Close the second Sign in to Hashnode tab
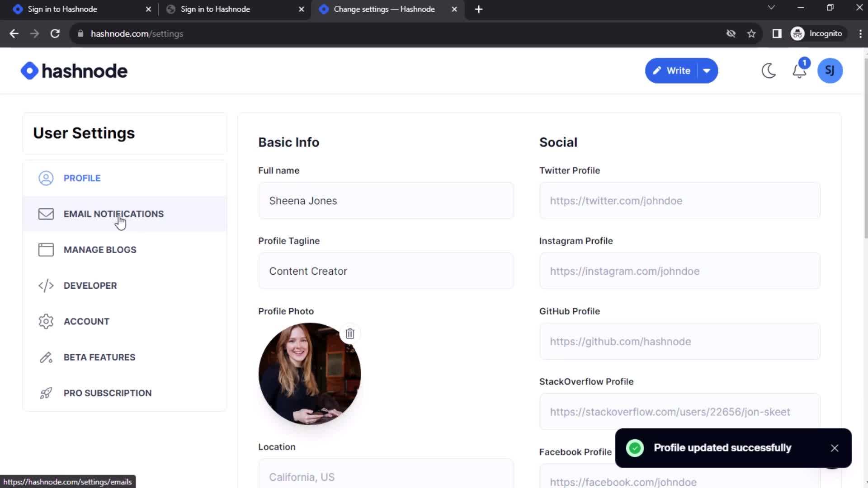The width and height of the screenshot is (868, 488). (302, 9)
